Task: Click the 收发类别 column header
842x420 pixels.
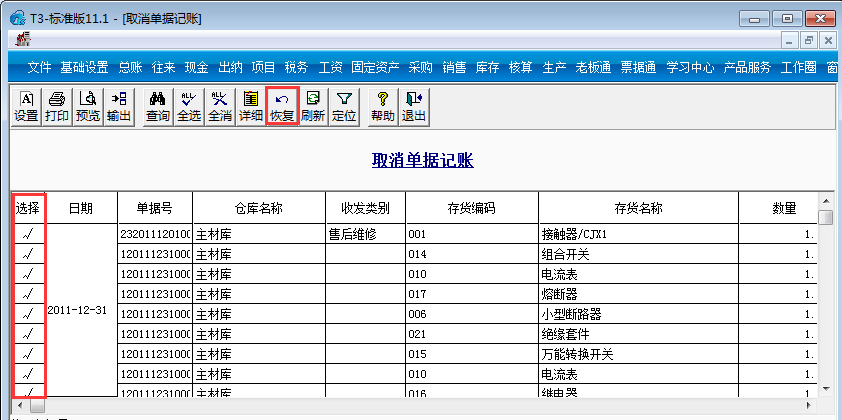Action: (365, 208)
